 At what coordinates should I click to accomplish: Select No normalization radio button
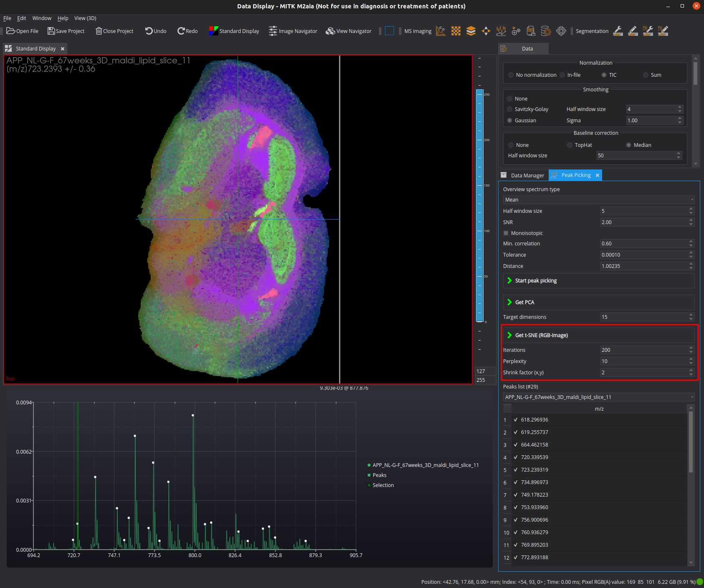[x=511, y=75]
